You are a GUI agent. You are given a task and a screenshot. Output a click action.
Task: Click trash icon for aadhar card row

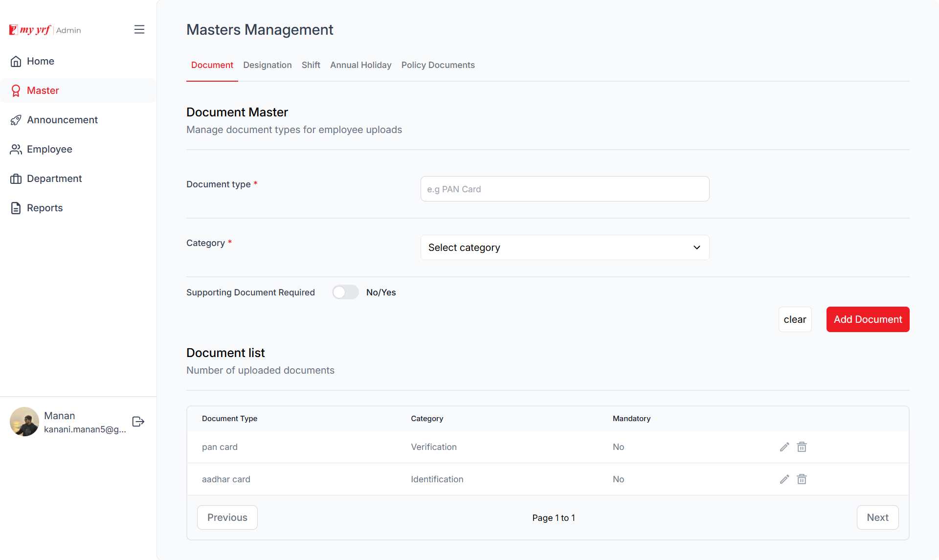click(x=802, y=479)
